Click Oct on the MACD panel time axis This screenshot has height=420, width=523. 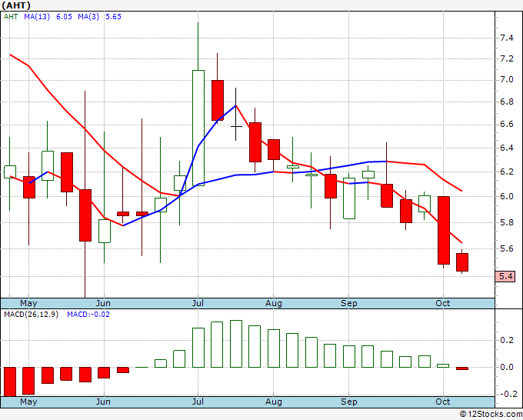[443, 402]
